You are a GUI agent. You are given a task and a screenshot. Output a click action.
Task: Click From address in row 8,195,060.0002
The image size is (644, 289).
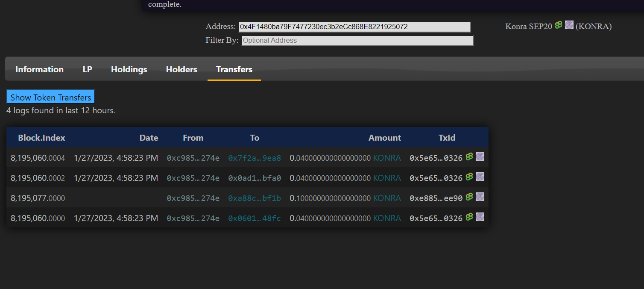point(193,178)
